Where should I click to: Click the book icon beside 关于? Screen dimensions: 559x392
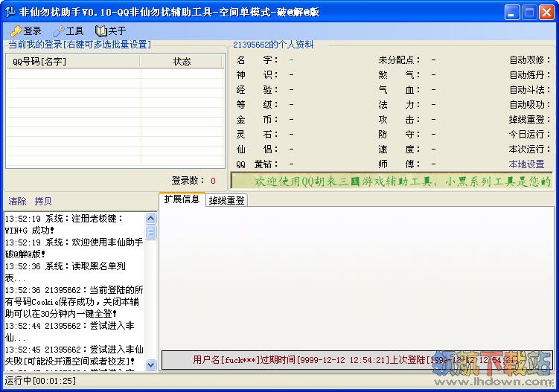(101, 31)
